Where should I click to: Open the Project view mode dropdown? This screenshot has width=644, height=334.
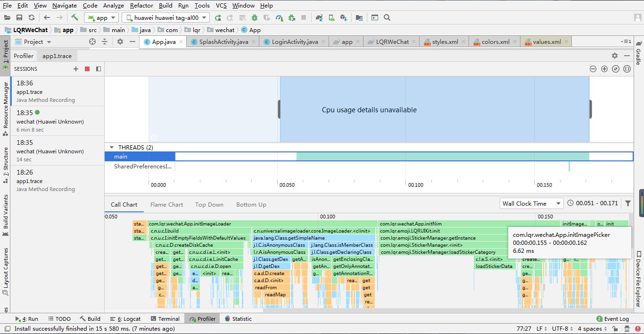(x=33, y=42)
